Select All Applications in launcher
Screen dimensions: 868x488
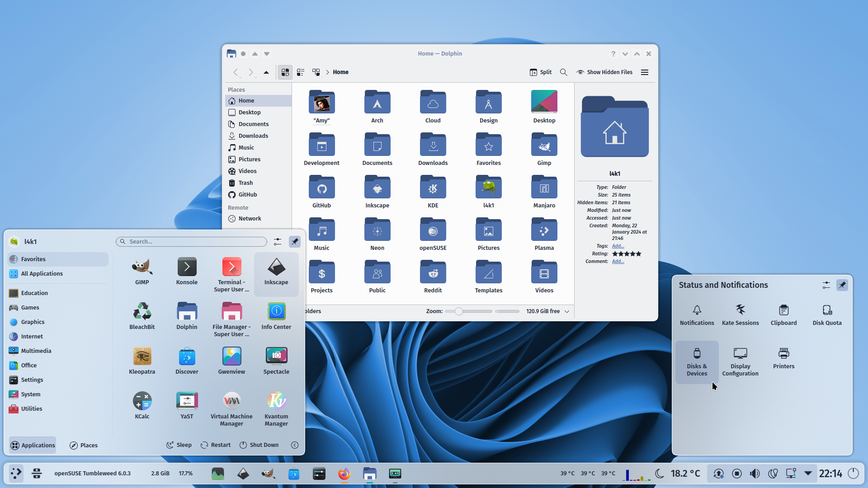click(58, 273)
